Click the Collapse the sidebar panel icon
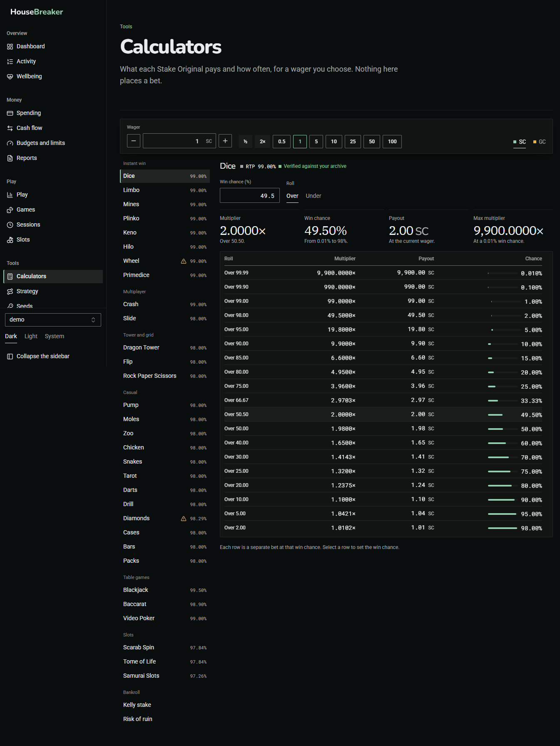Viewport: 560px width, 746px height. click(10, 357)
